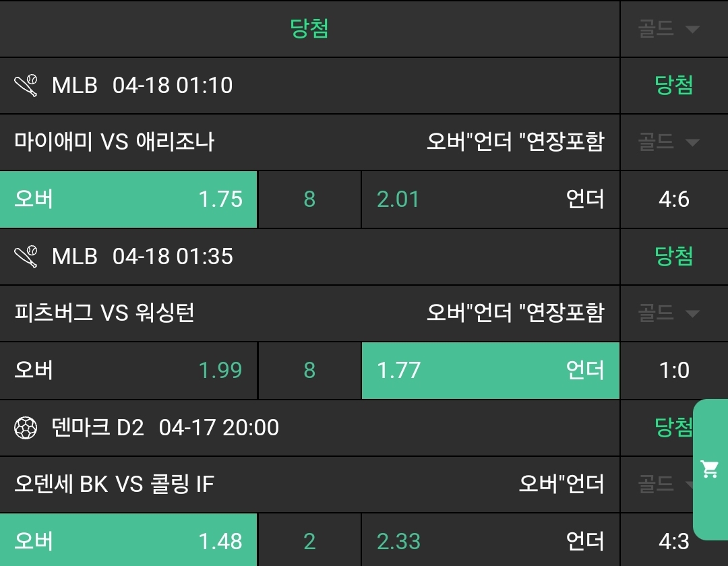Click 당첨 status for MLB 04-18 01:10
The width and height of the screenshot is (728, 566).
coord(674,86)
